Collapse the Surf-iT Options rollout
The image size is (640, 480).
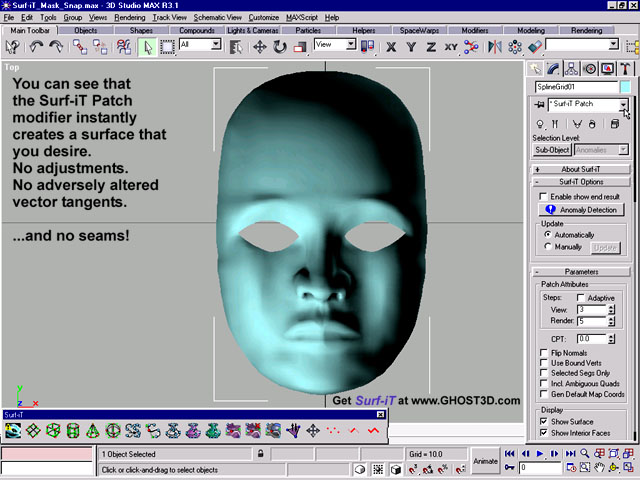pos(581,182)
